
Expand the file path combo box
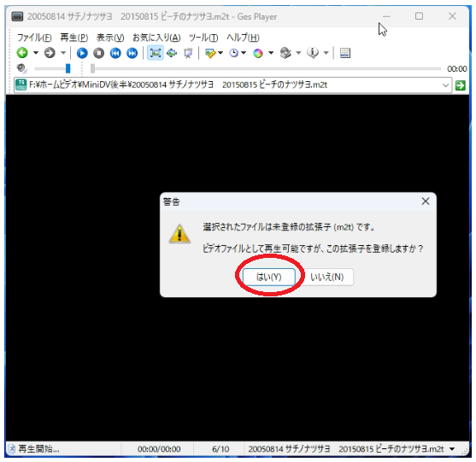(445, 85)
